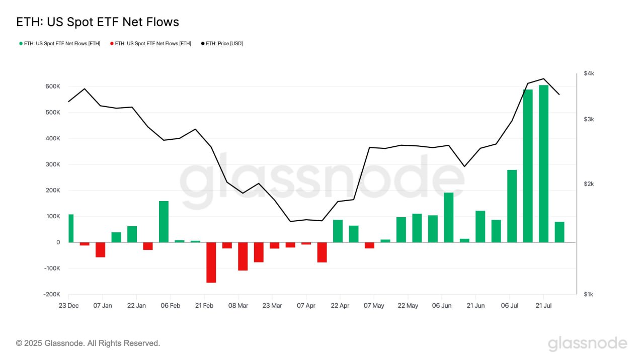Click the chart title 'ETH: US Spot ETF Net Flows'
The height and width of the screenshot is (362, 644).
98,22
